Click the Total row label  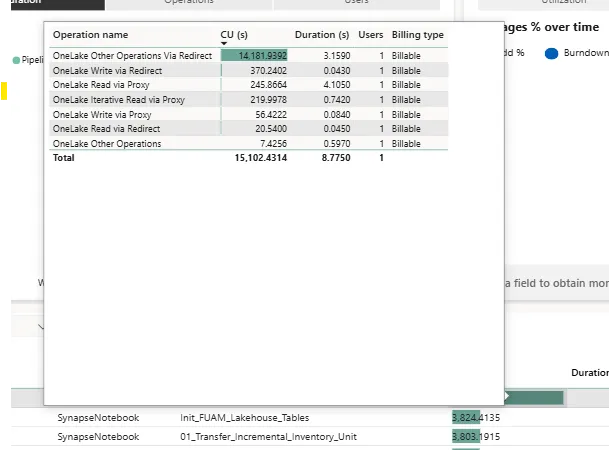pyautogui.click(x=64, y=158)
